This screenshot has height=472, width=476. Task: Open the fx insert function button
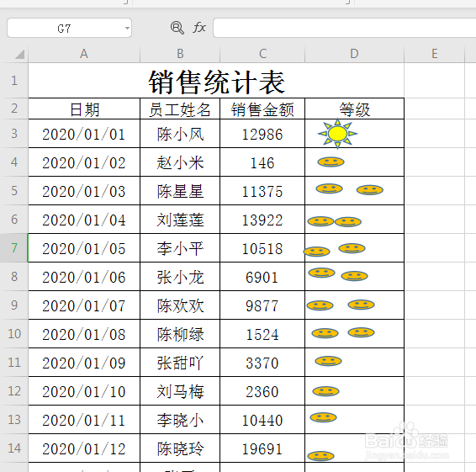tap(199, 27)
